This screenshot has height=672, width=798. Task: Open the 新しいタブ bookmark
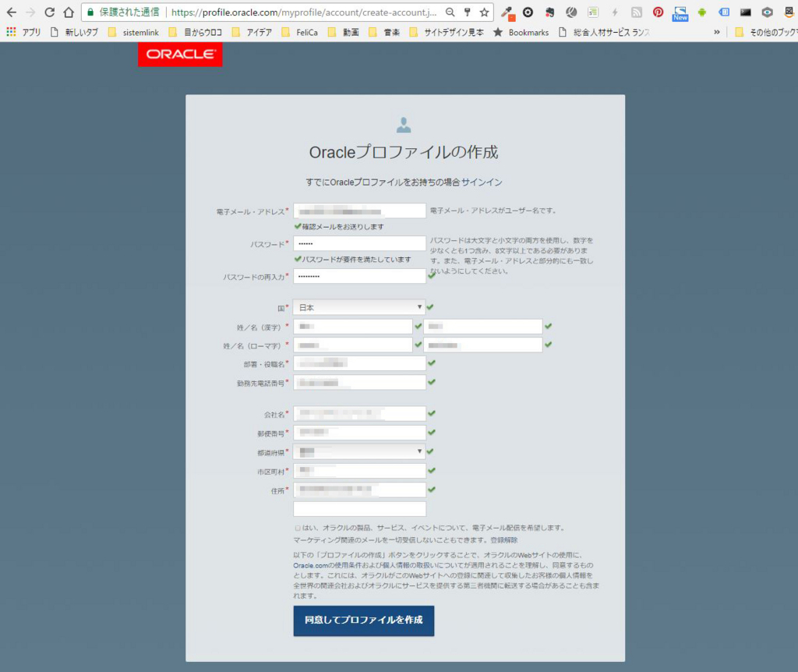pos(74,32)
